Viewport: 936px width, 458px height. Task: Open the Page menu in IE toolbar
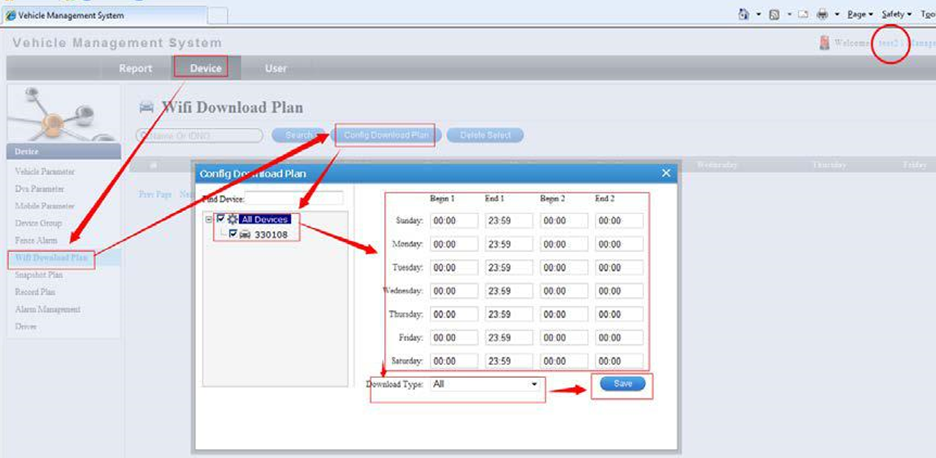[x=860, y=14]
